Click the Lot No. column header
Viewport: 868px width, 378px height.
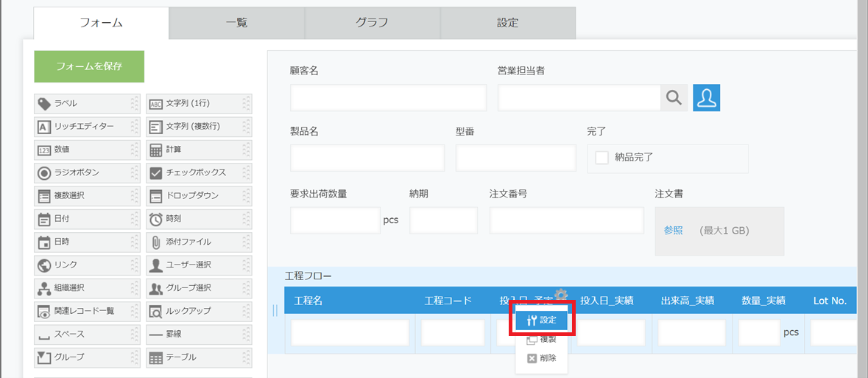click(x=830, y=301)
